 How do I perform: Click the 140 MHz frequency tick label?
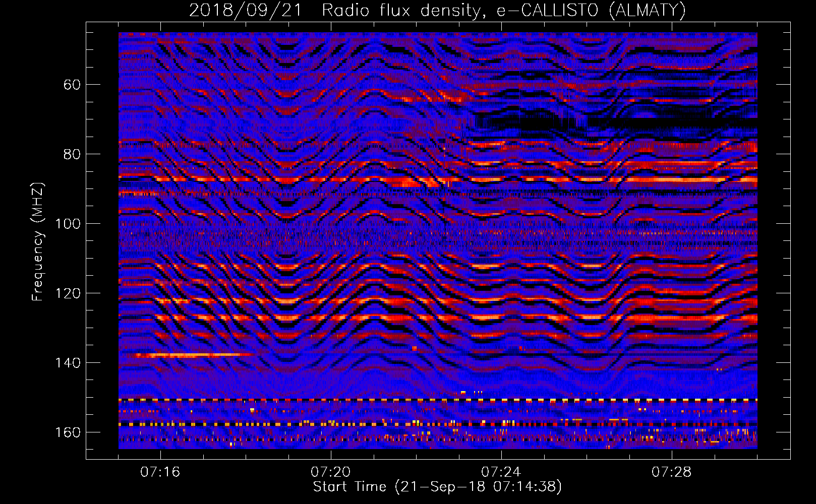[68, 363]
